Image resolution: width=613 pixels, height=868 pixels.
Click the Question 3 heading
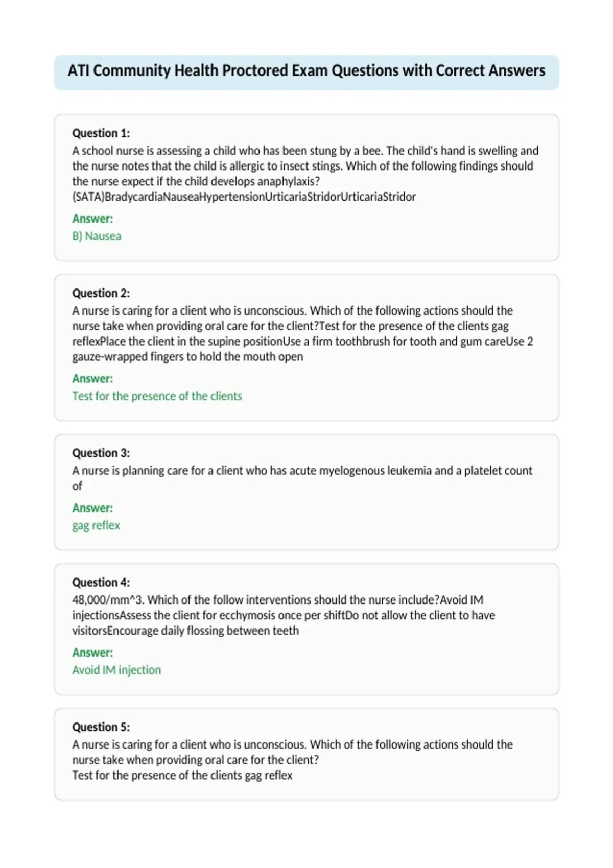coord(101,453)
